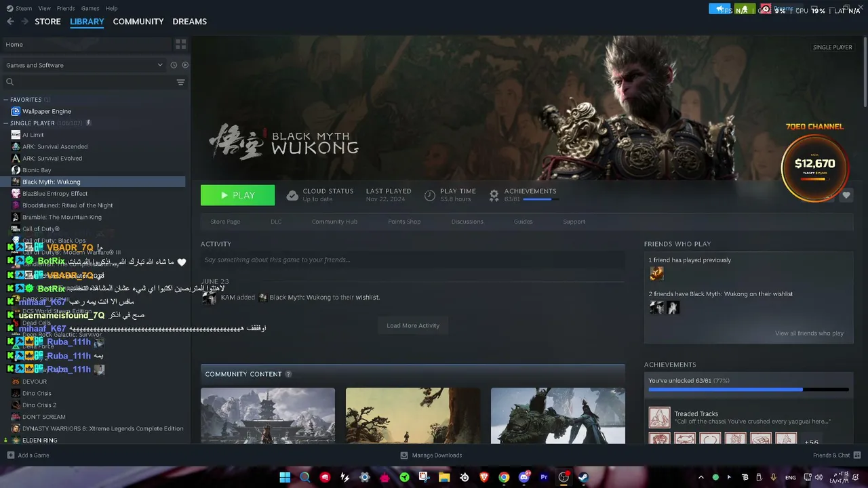Open the Points Shop link

click(x=404, y=222)
